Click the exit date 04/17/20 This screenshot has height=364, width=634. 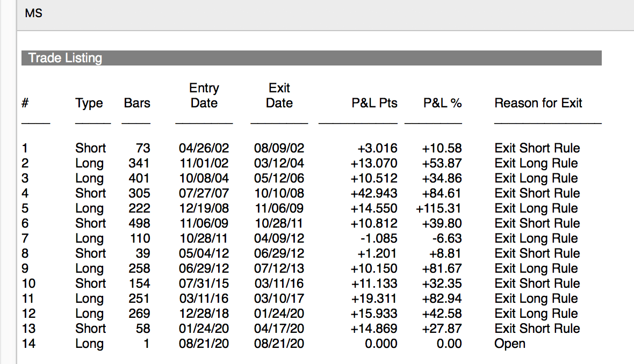coord(279,329)
